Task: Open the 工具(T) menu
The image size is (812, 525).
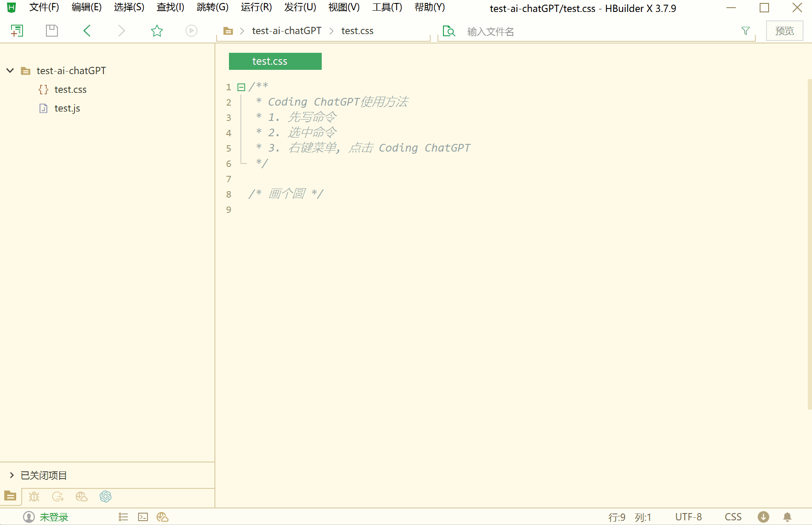Action: pyautogui.click(x=387, y=7)
